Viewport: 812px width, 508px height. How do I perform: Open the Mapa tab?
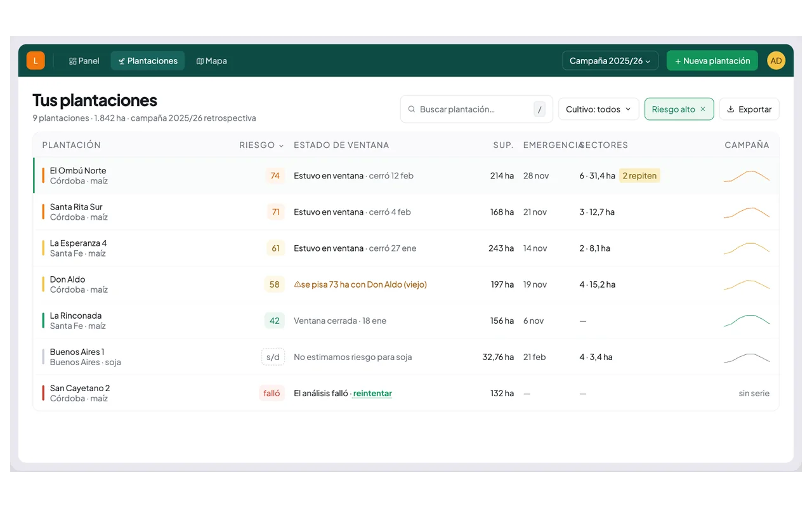212,61
